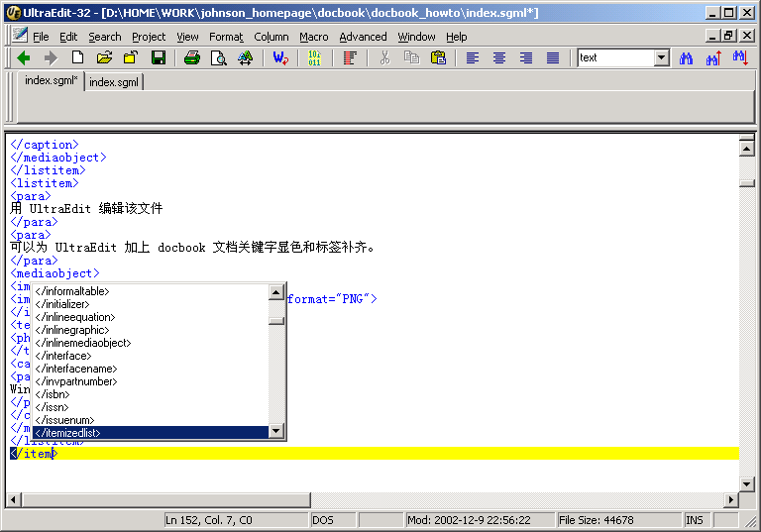Print the document with the printer icon
Image resolution: width=761 pixels, height=532 pixels.
point(192,58)
